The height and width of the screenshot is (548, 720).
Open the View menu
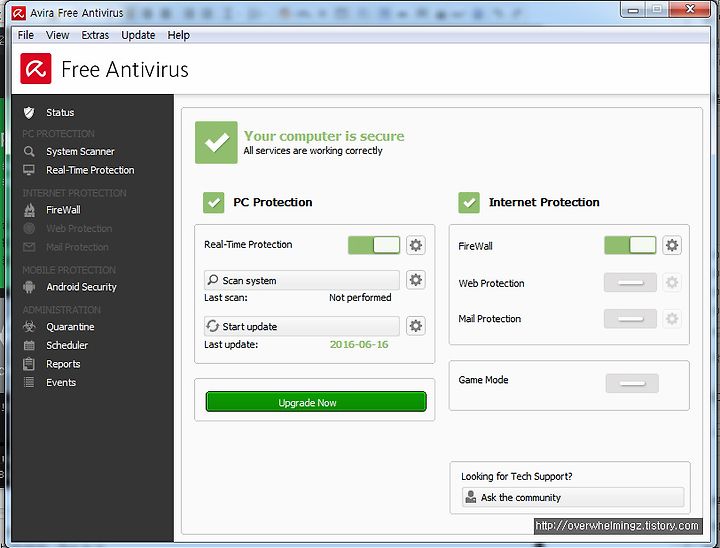pos(57,35)
